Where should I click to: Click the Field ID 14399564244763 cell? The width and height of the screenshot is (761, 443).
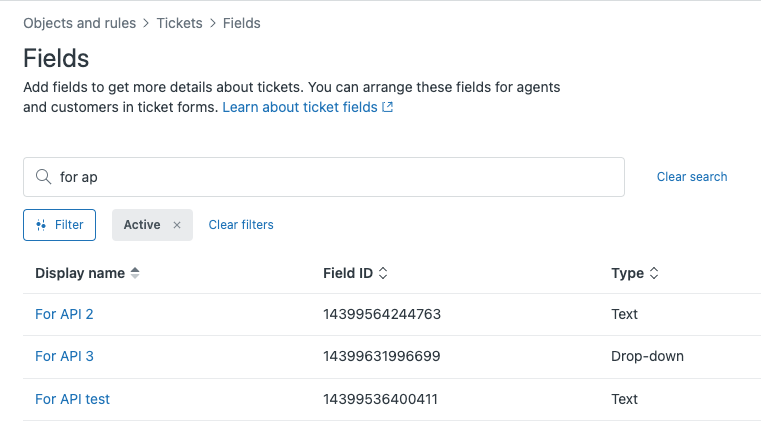pos(382,314)
